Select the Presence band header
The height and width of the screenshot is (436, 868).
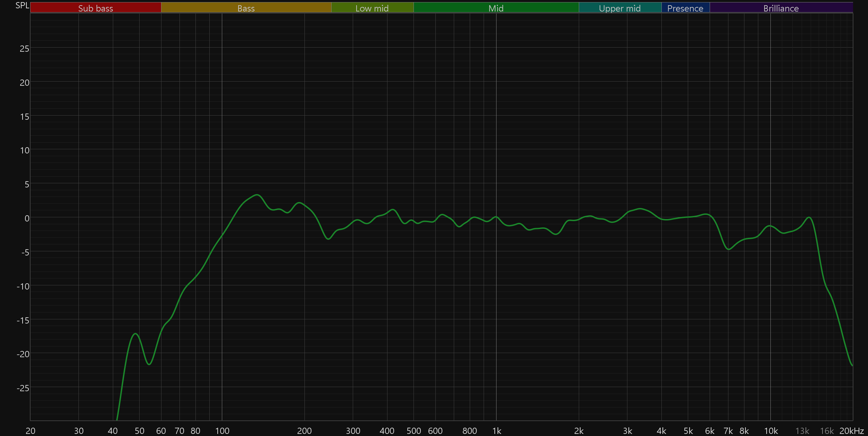pyautogui.click(x=685, y=8)
